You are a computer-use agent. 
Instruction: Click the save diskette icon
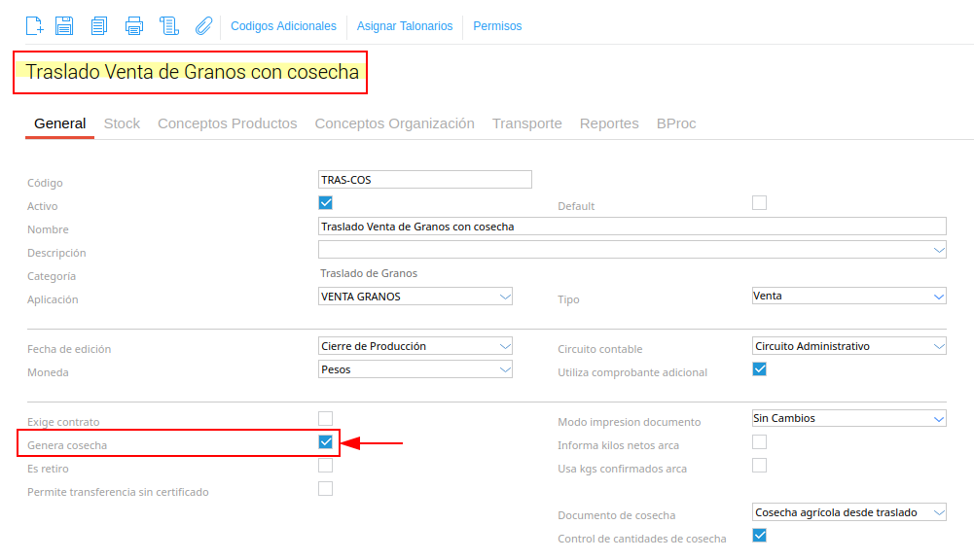pos(64,26)
